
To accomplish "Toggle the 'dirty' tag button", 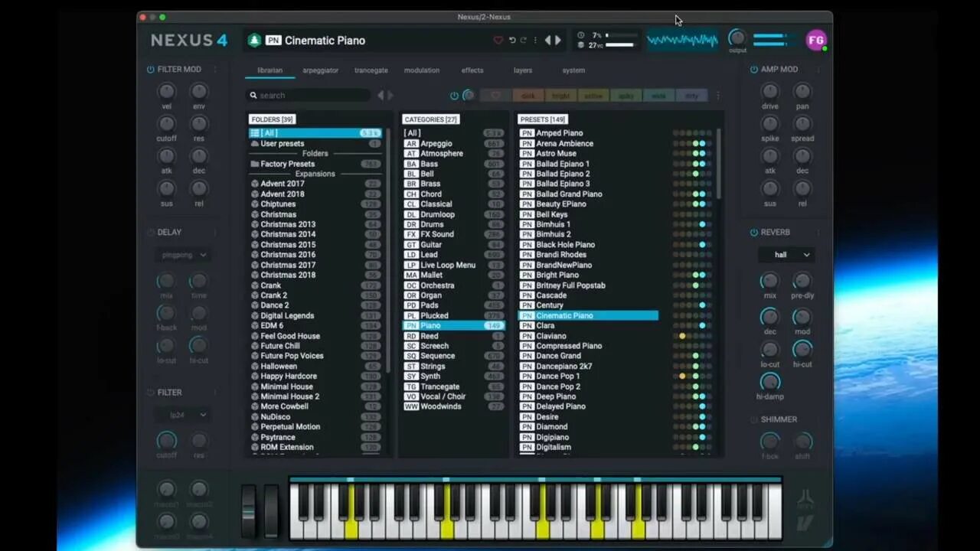I will pyautogui.click(x=691, y=96).
